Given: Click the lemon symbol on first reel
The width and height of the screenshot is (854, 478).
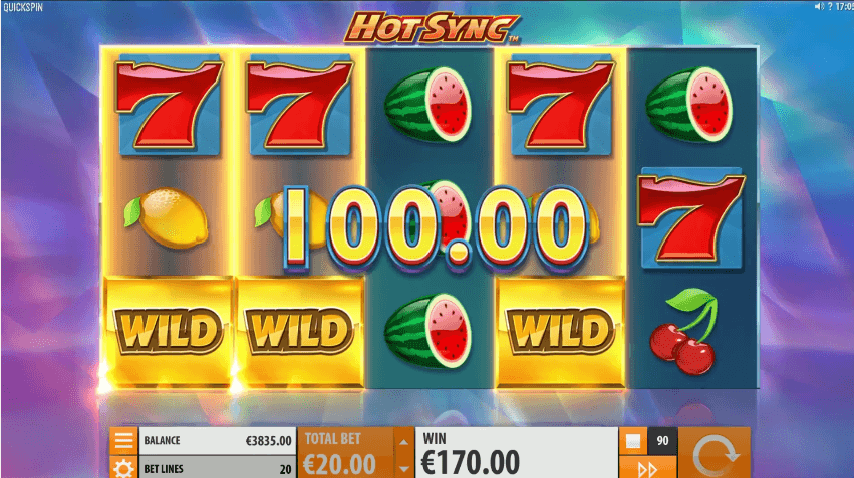Looking at the screenshot, I should (168, 218).
